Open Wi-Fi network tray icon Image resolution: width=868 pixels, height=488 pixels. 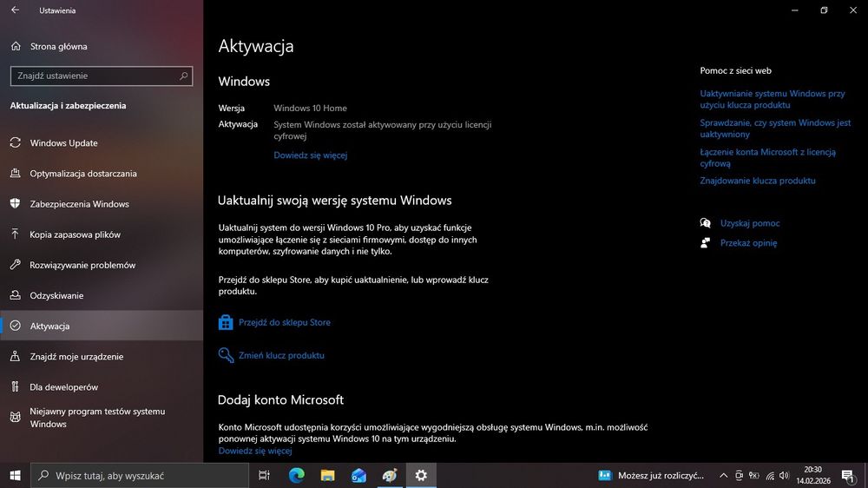pos(770,475)
